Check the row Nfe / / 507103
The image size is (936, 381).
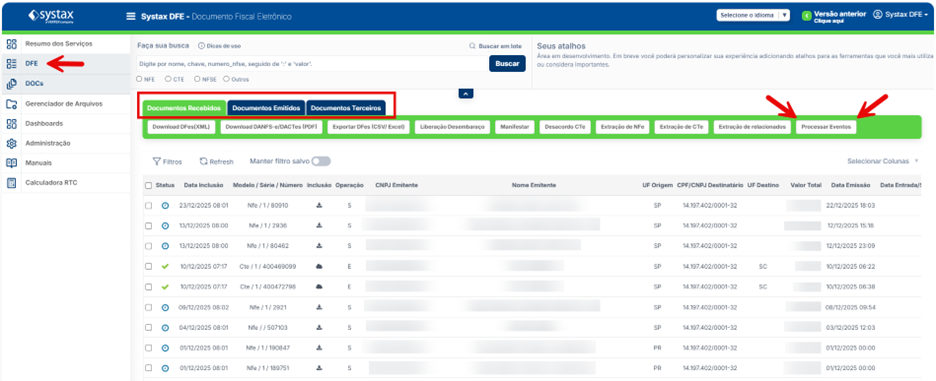(148, 327)
